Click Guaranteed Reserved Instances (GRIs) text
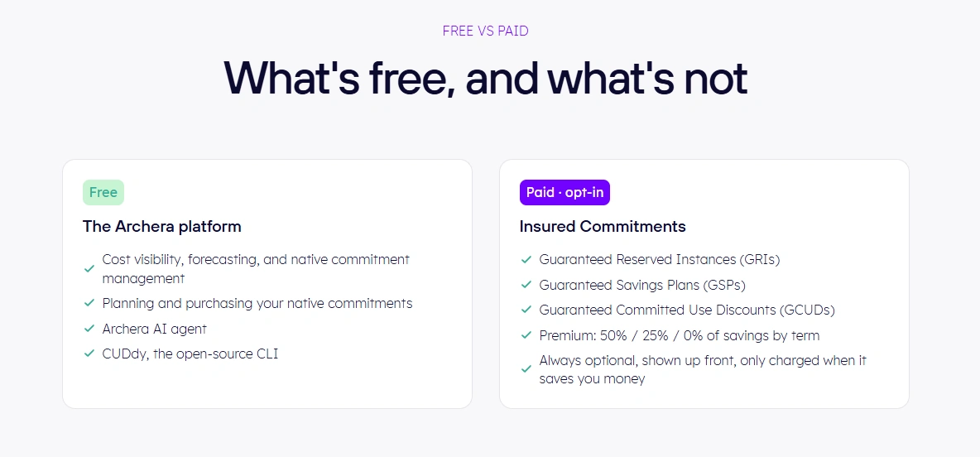 point(660,259)
